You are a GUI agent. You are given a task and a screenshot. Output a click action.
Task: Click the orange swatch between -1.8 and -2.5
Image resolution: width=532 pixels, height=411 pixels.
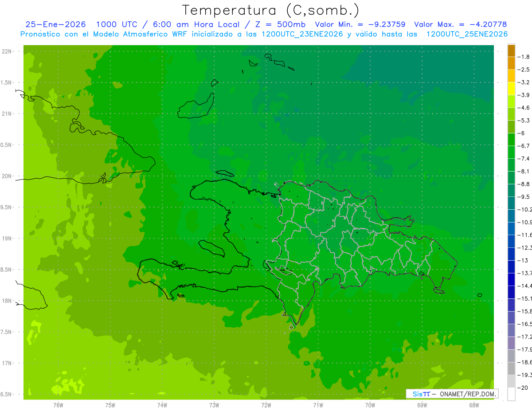click(x=511, y=63)
